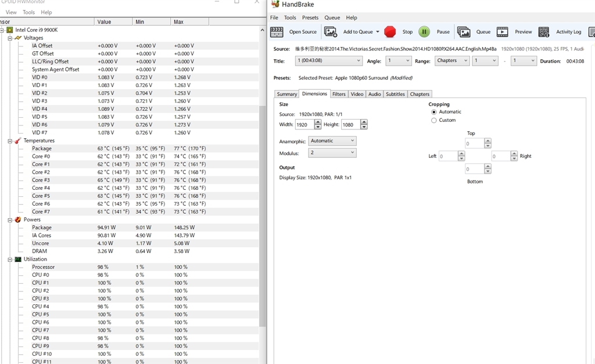Collapse the Utilization tree node
This screenshot has width=595, height=364.
[x=10, y=260]
